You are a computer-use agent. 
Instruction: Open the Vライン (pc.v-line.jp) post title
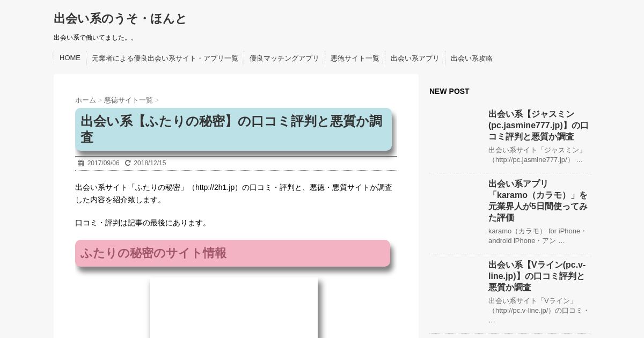click(537, 276)
